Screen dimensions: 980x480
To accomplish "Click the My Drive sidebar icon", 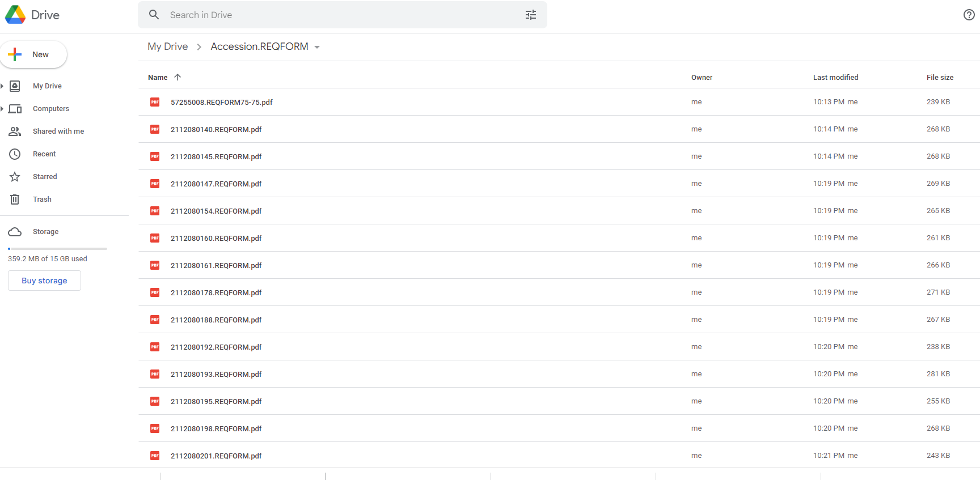I will tap(15, 86).
